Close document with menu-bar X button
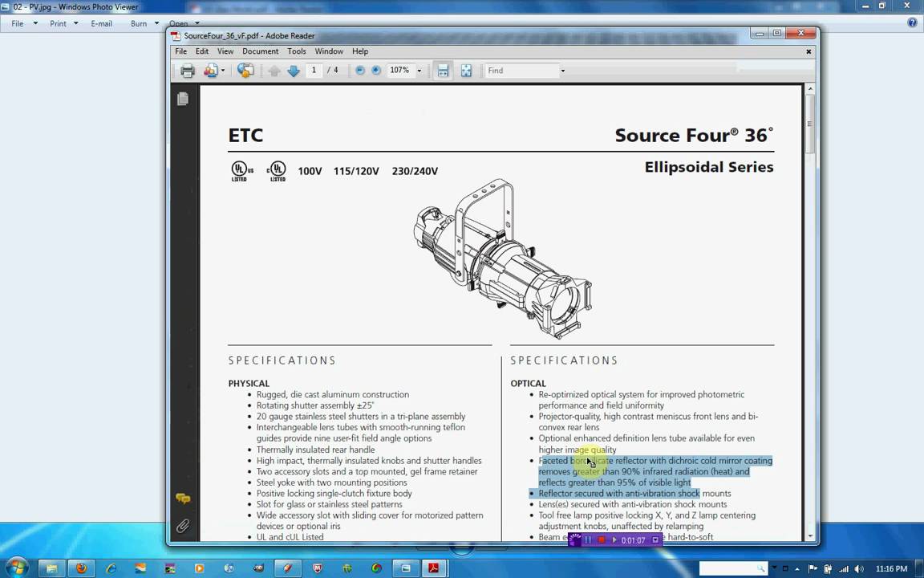 (x=808, y=51)
